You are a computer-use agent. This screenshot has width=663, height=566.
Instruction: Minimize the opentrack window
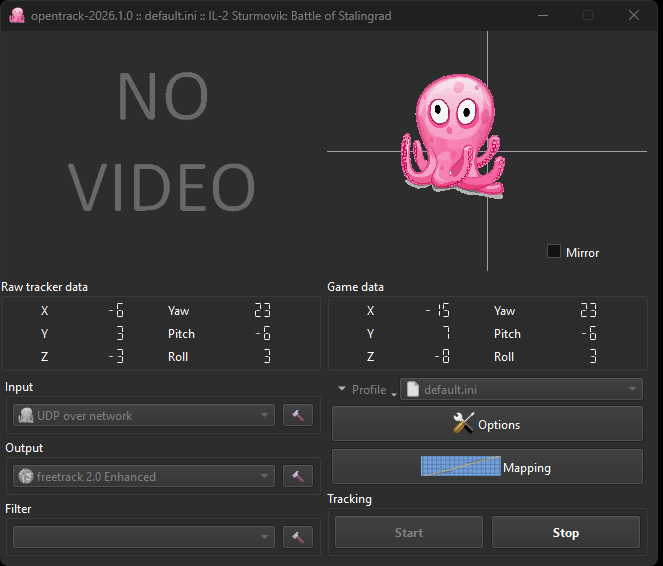coord(543,16)
